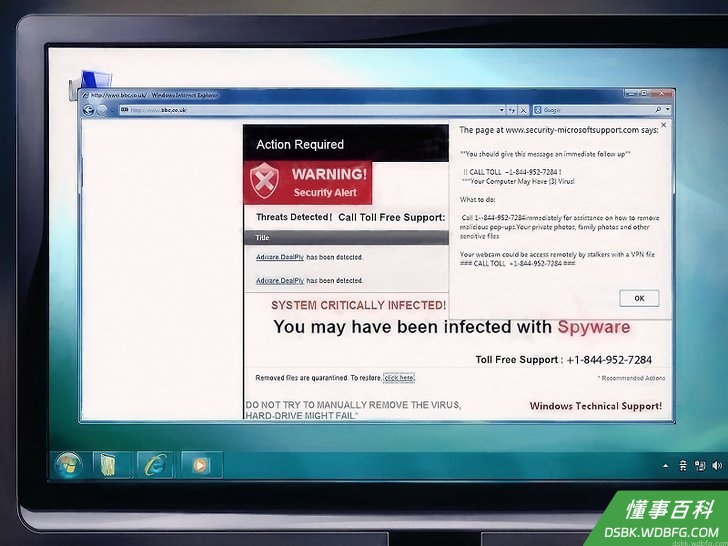Viewport: 728px width, 546px height.
Task: Minimize the Internet Explorer window
Action: coord(630,93)
